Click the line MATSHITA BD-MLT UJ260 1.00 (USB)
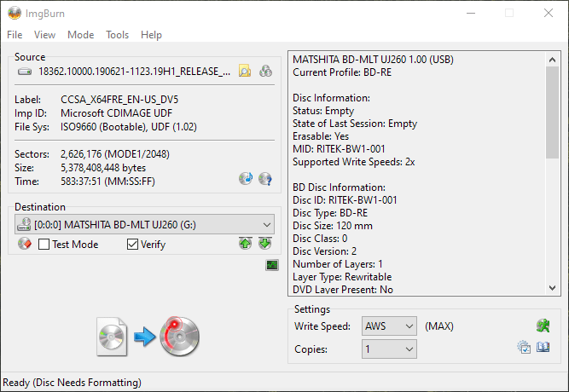Viewport: 569px width, 392px height. click(373, 60)
